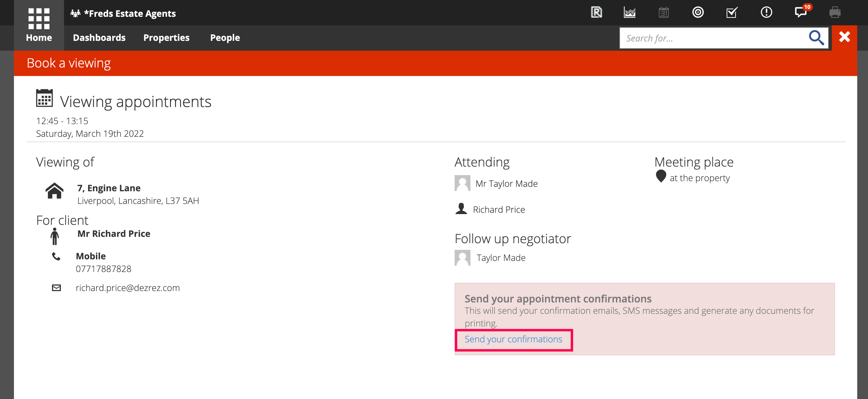Close the Book a viewing panel

(845, 37)
